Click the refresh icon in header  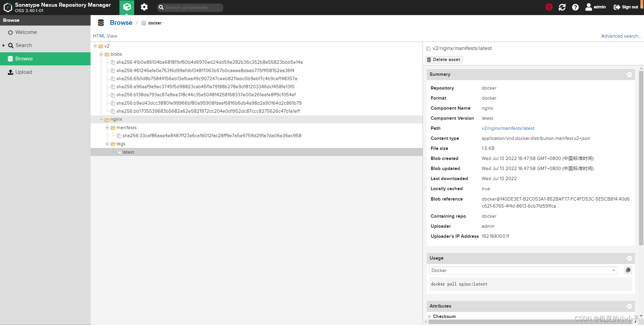[562, 7]
